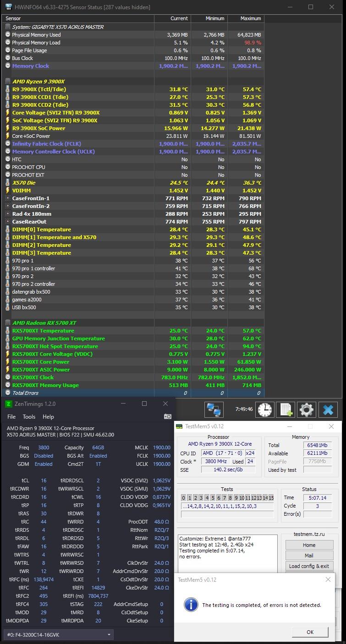
Task: Click the TestMem5 title bar RAM icon
Action: click(179, 426)
